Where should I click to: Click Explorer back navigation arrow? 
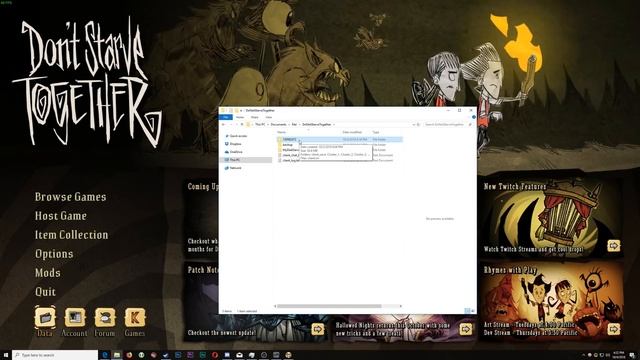(224, 124)
